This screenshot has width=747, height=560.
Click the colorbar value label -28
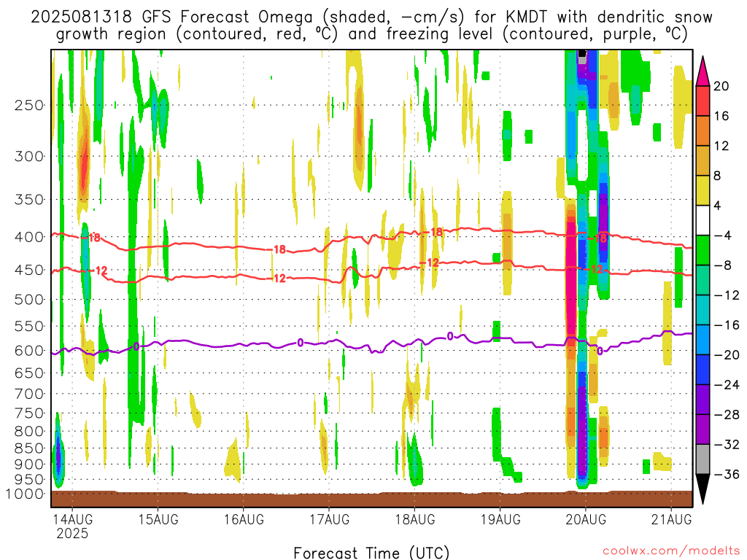coord(727,415)
